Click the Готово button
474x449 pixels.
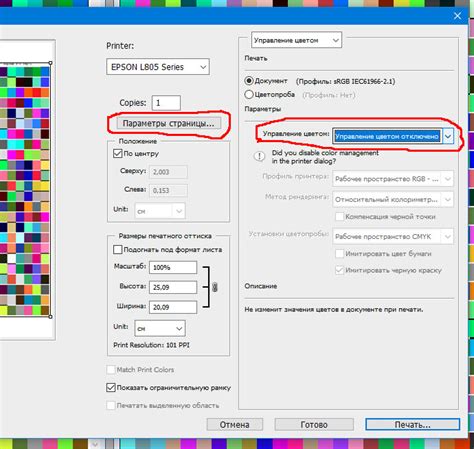click(314, 425)
